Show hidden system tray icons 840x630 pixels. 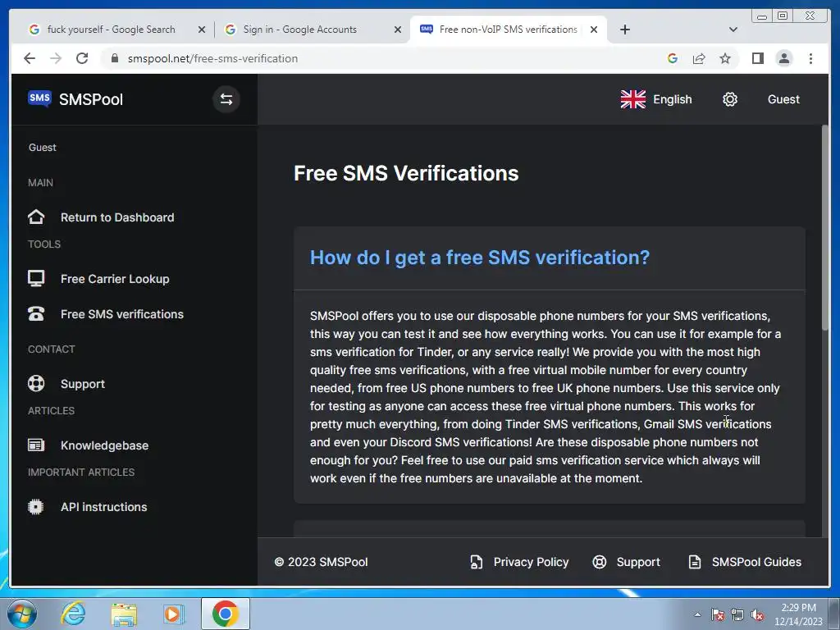coord(697,614)
